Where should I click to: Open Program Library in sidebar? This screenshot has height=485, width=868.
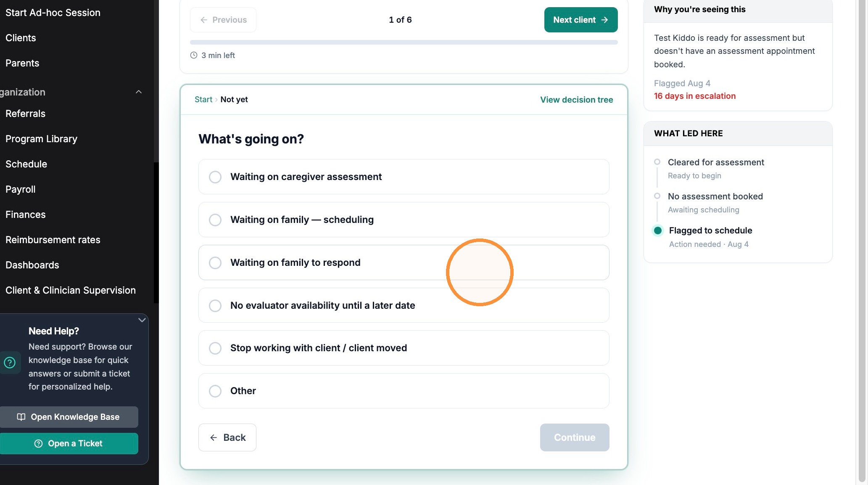42,139
